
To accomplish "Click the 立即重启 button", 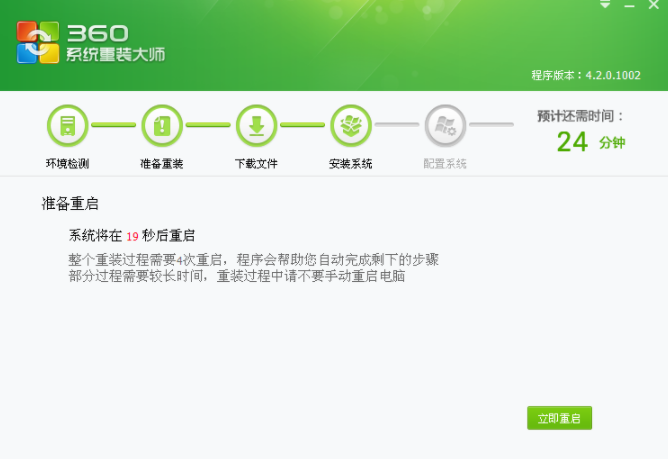I will click(559, 418).
